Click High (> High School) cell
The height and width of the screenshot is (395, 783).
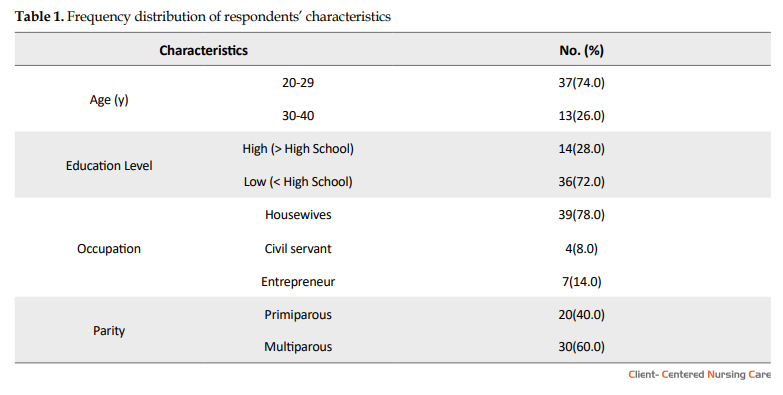[298, 149]
